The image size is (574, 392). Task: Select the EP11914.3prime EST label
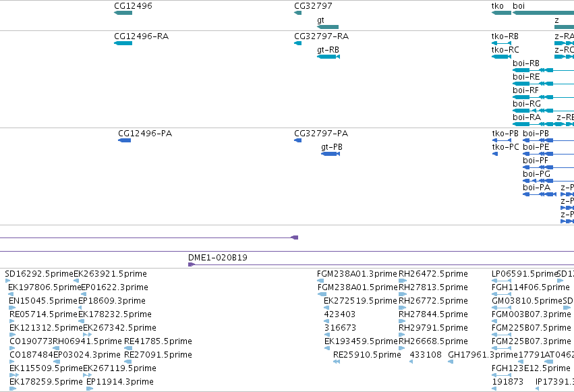point(120,382)
